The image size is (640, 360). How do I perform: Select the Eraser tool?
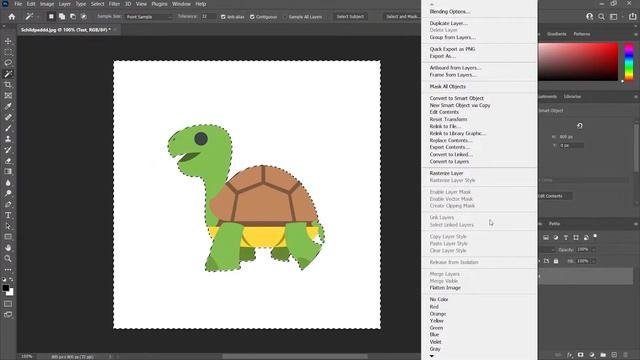[8, 161]
